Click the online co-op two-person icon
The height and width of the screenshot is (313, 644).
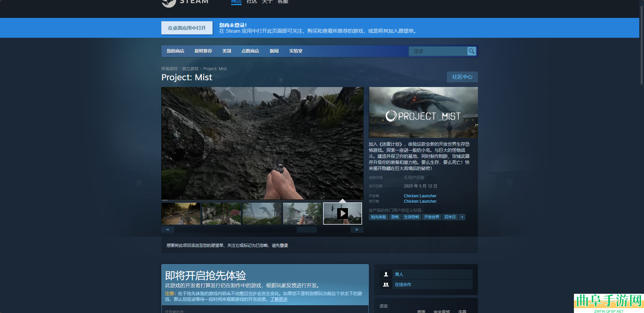coord(386,285)
